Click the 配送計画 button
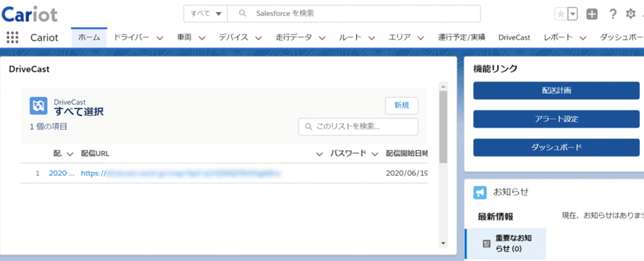The image size is (644, 261). click(x=556, y=91)
